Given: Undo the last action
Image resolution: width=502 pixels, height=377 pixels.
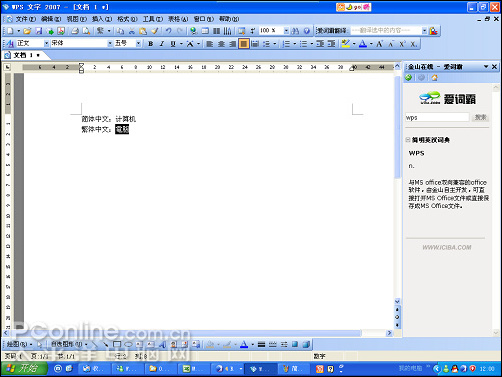Looking at the screenshot, I should (x=169, y=31).
